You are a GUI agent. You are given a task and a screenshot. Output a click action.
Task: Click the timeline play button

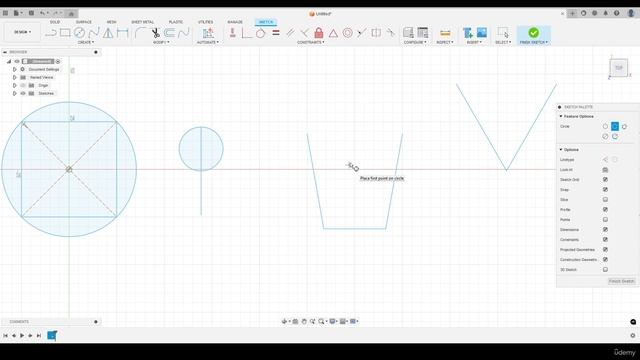pyautogui.click(x=22, y=336)
